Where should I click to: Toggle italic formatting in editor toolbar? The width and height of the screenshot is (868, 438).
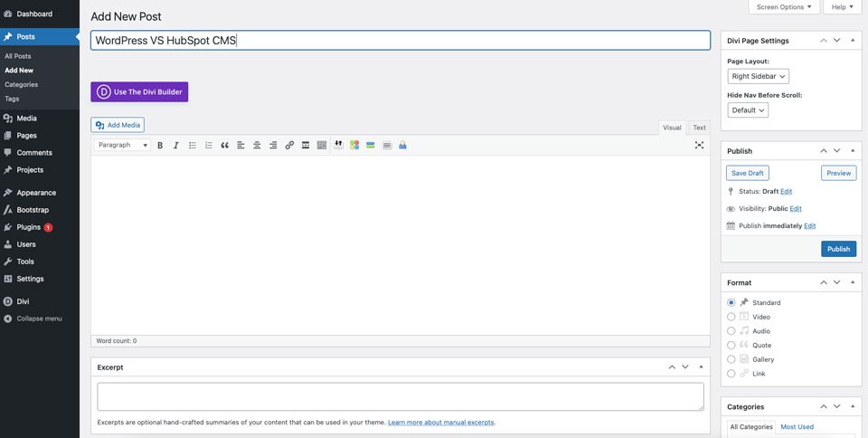point(176,145)
